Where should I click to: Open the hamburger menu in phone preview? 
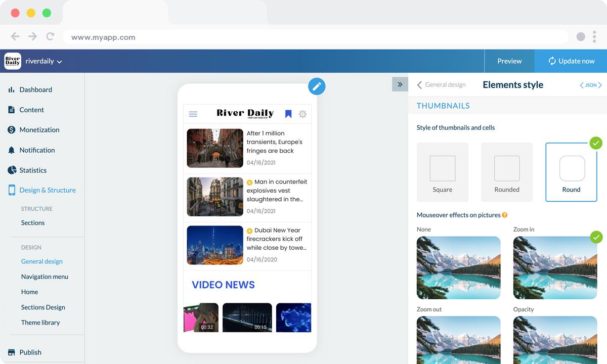[x=193, y=114]
